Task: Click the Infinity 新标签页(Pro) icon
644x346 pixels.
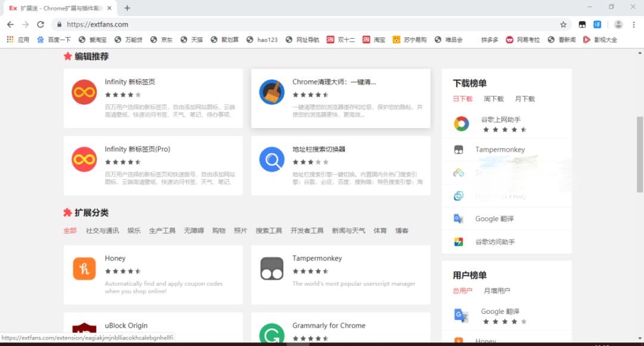Action: tap(84, 159)
